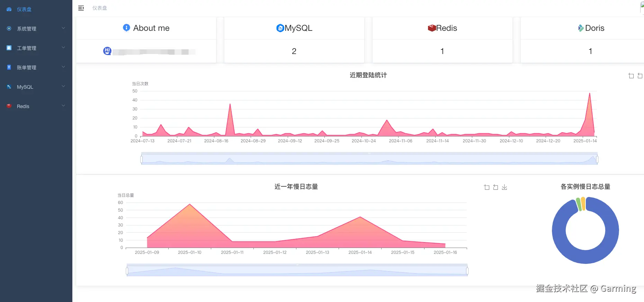Click the 账单管理 yen icon
The image size is (644, 302).
9,67
